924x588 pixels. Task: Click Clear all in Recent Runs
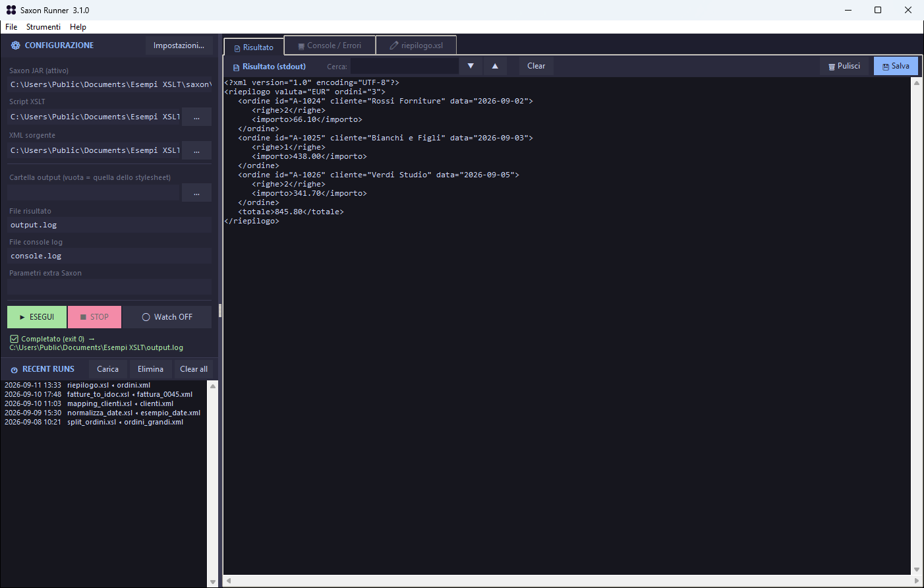click(194, 369)
